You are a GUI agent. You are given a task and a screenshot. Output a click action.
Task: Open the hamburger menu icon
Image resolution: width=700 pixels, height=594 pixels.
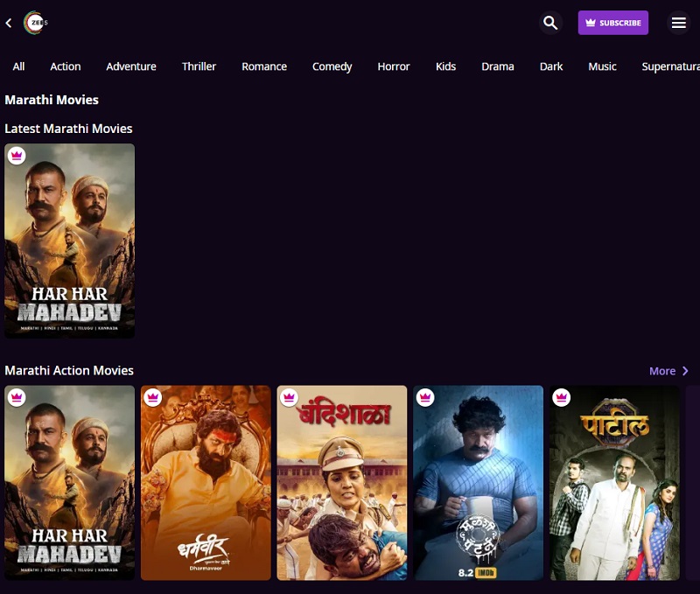(x=679, y=23)
